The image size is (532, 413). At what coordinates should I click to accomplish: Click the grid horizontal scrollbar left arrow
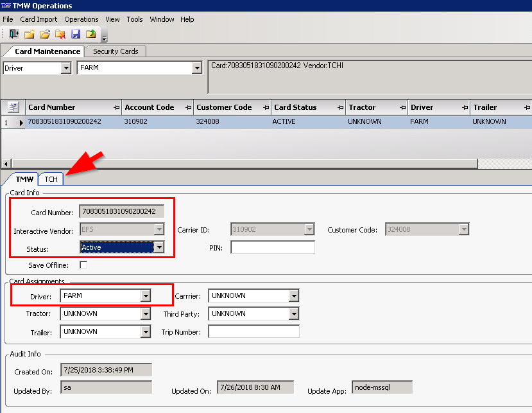[6, 164]
